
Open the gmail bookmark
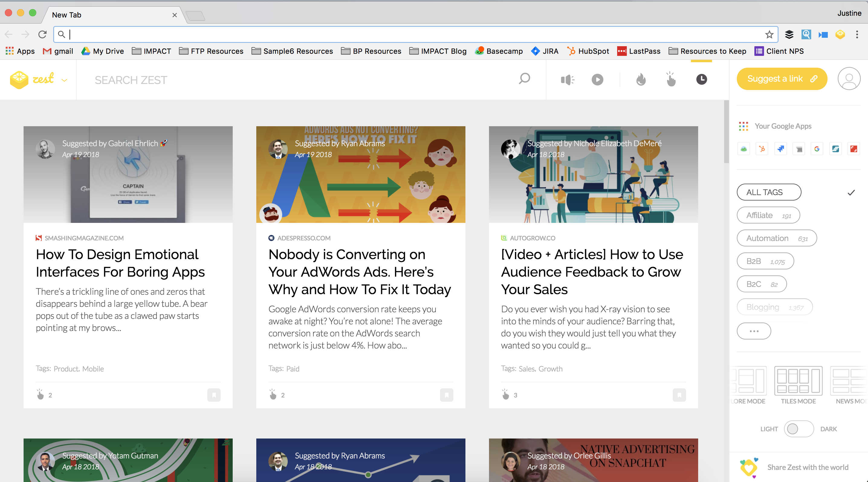tap(58, 51)
